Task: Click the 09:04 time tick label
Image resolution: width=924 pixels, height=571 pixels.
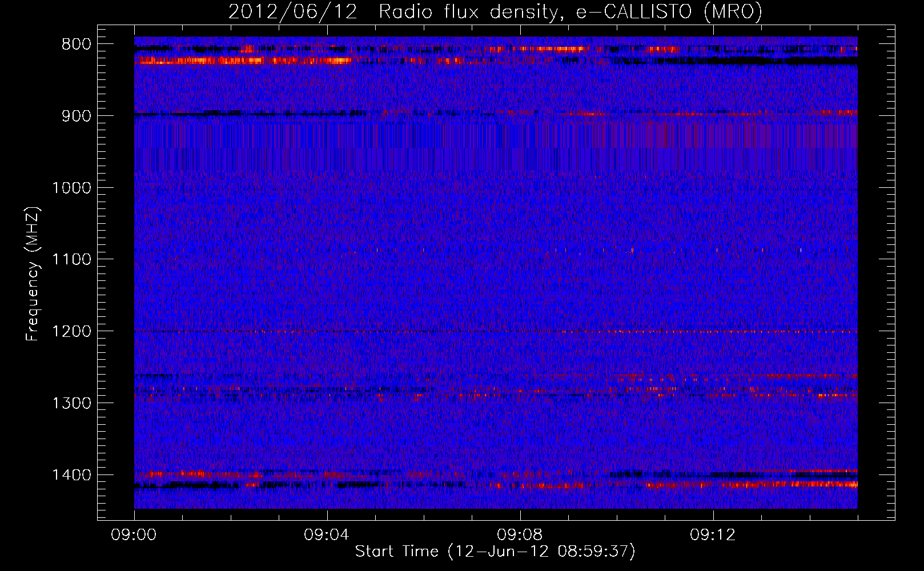Action: click(x=327, y=535)
